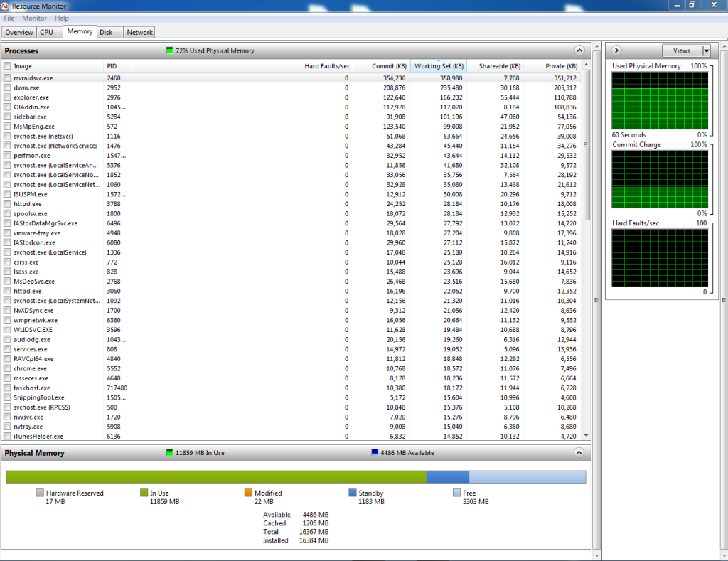728x561 pixels.
Task: Open the Monitor menu
Action: click(x=33, y=18)
